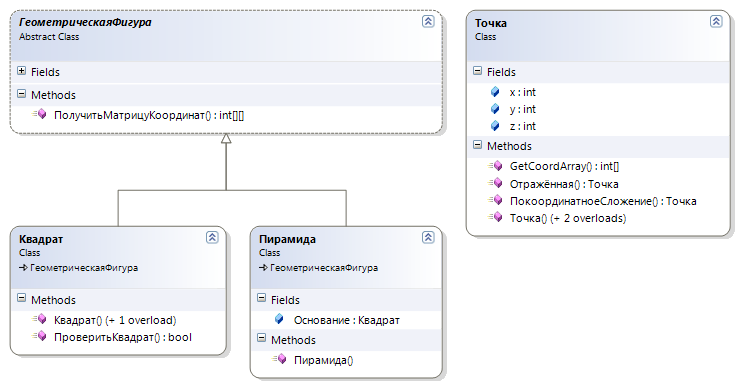
Task: Click the Пирамида class title header
Action: (x=287, y=239)
